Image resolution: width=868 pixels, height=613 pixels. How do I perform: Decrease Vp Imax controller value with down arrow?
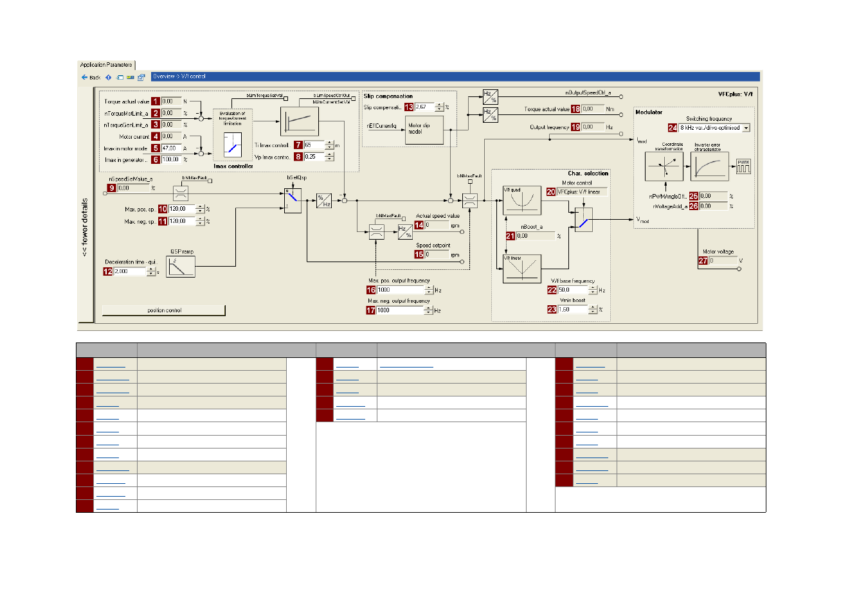330,159
